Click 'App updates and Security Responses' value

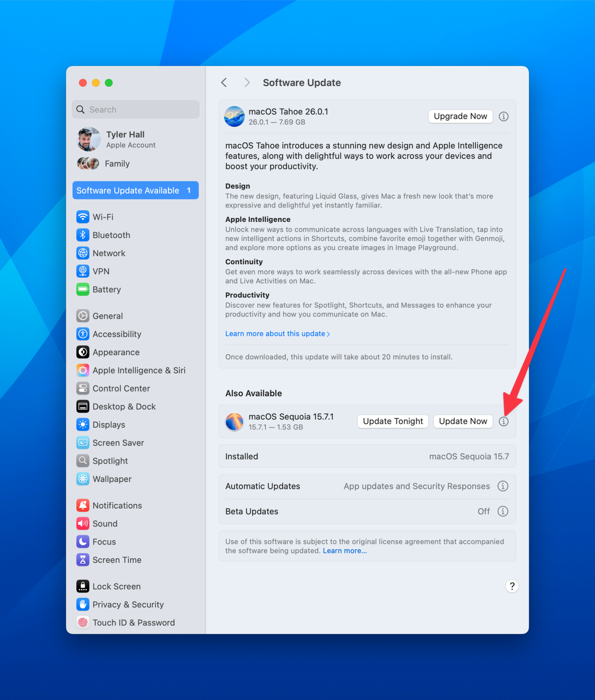click(x=417, y=486)
